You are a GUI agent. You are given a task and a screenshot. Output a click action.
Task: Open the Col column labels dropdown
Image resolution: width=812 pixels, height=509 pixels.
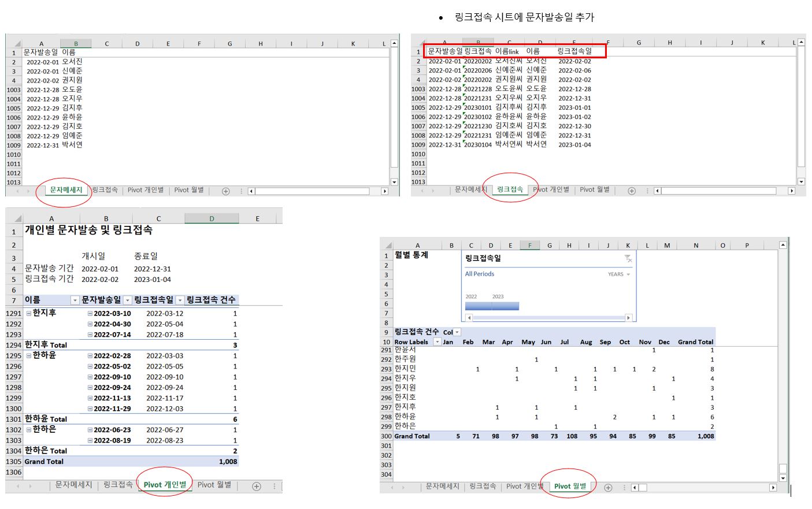click(457, 332)
